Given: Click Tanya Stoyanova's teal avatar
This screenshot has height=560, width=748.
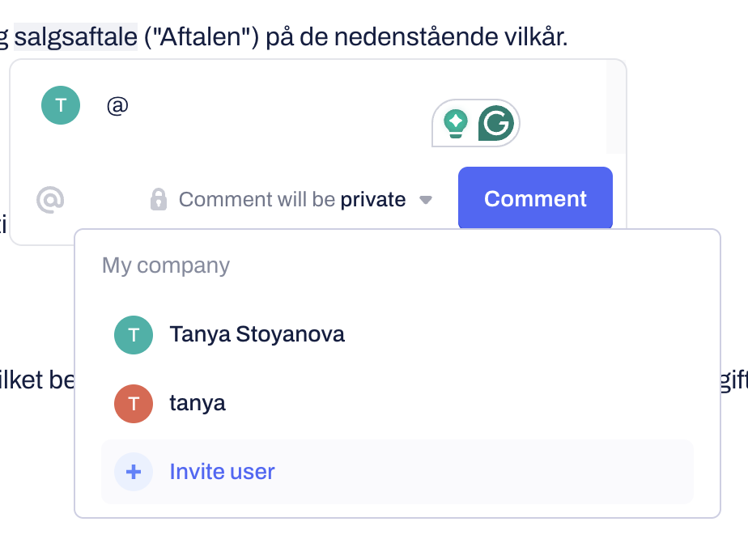Looking at the screenshot, I should (134, 335).
